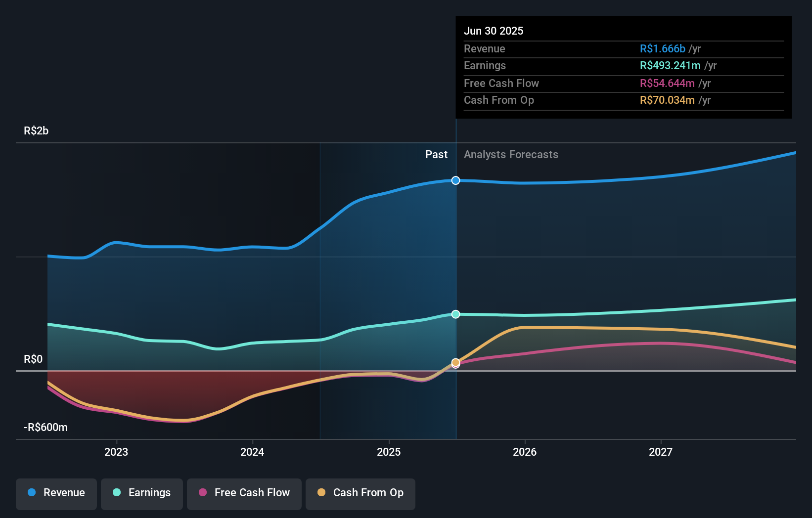Click the Cash From Op legend button
The width and height of the screenshot is (812, 518).
pos(360,494)
